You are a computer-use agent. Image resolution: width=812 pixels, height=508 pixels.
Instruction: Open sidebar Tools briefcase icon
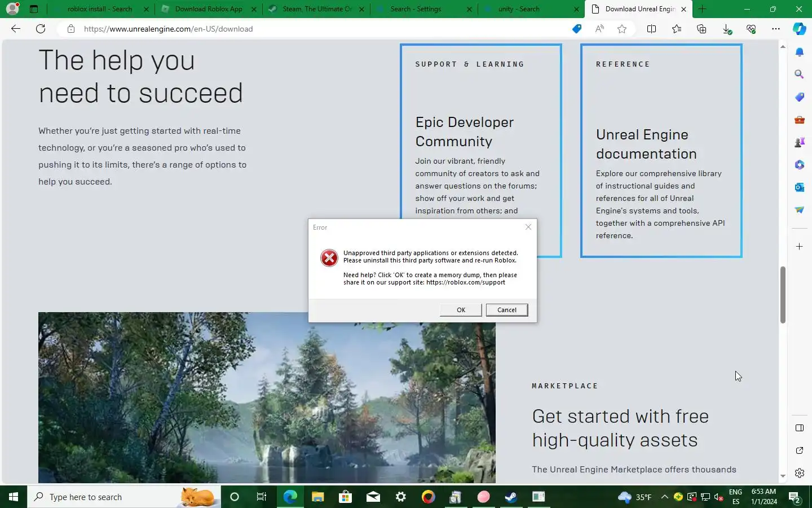click(800, 120)
